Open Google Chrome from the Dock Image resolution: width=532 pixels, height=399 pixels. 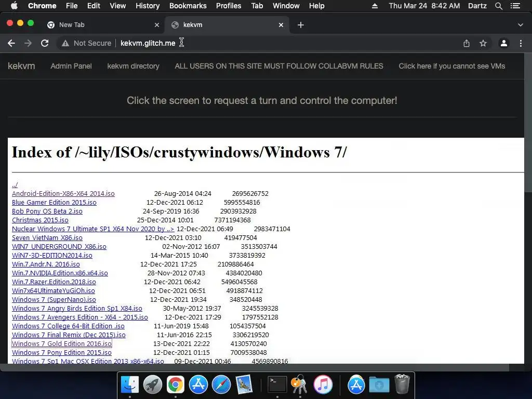[176, 384]
